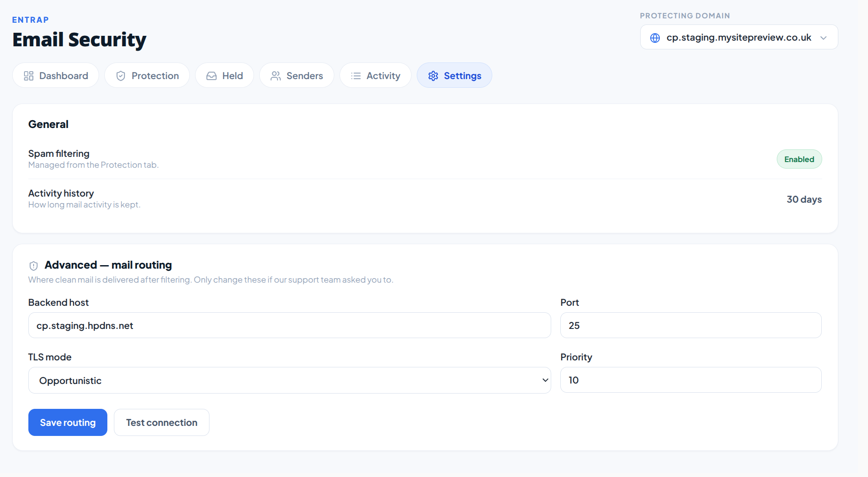Viewport: 868px width, 477px height.
Task: Click the Activity history setting label
Action: pos(61,194)
